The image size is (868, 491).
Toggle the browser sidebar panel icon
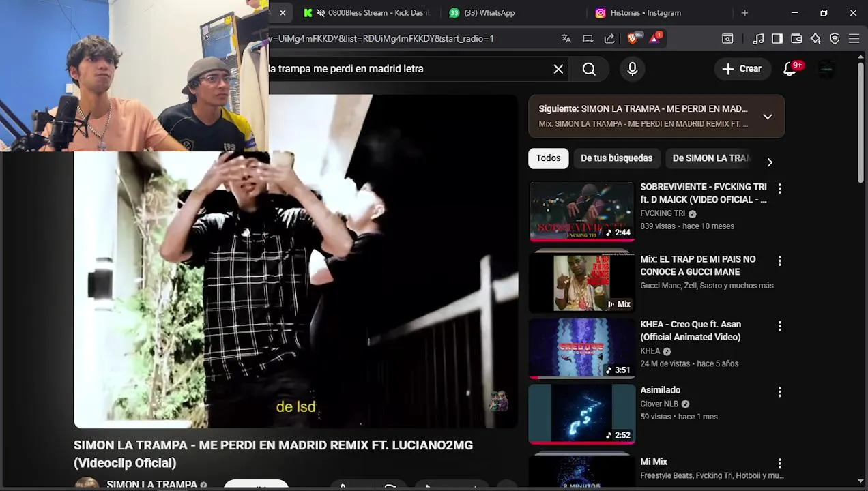[x=777, y=39]
